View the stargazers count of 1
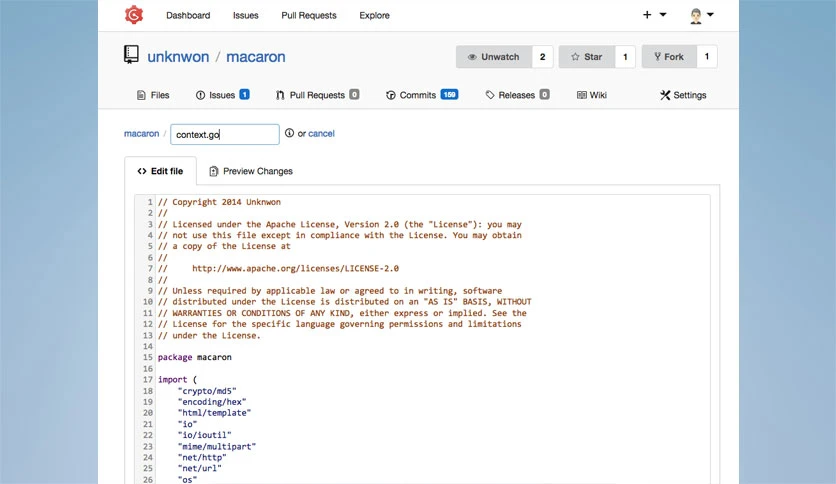This screenshot has height=484, width=836. (625, 57)
